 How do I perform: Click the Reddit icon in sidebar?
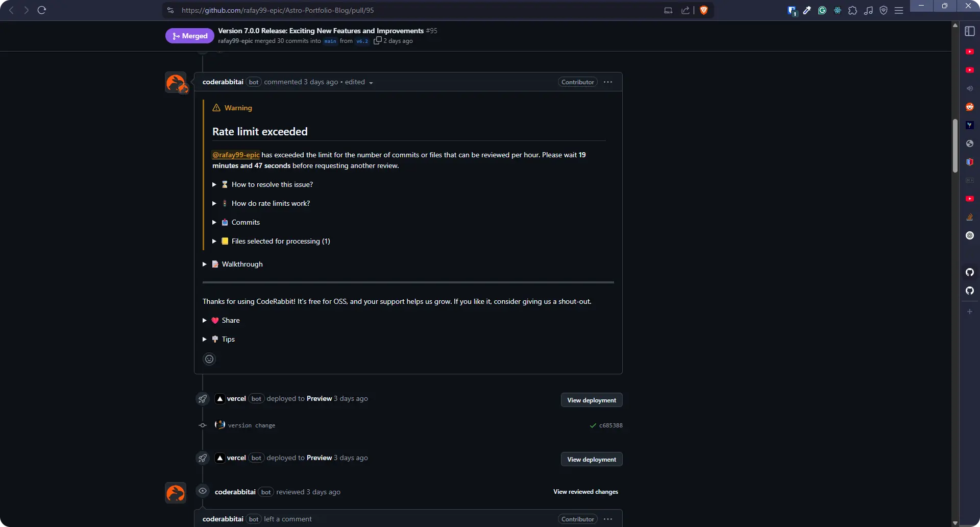[969, 107]
